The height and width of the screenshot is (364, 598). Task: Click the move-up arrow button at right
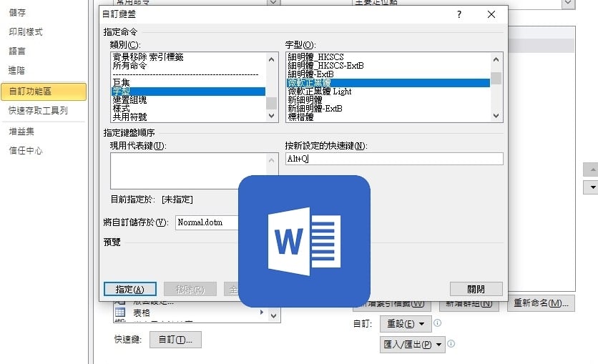592,169
